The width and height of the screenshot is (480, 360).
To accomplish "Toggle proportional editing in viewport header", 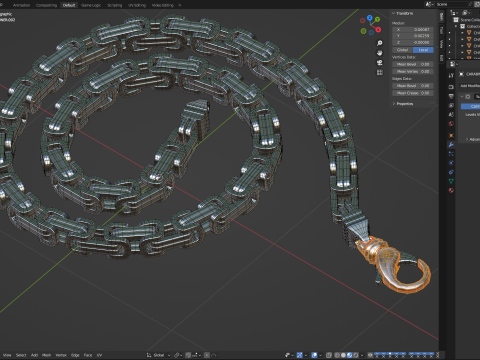I will 207,355.
